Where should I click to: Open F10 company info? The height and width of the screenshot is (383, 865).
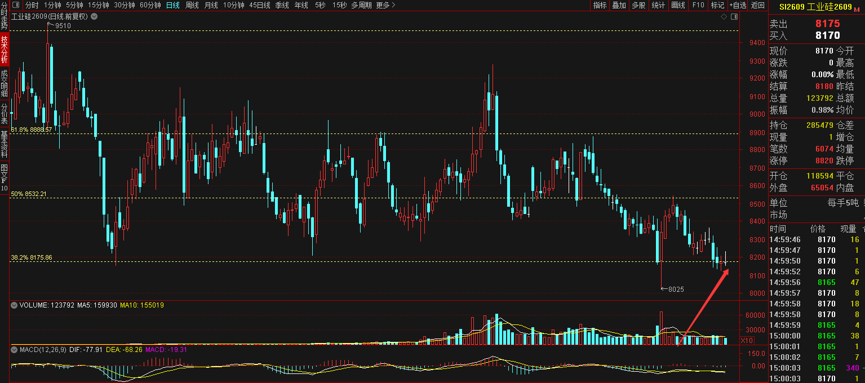pos(698,6)
